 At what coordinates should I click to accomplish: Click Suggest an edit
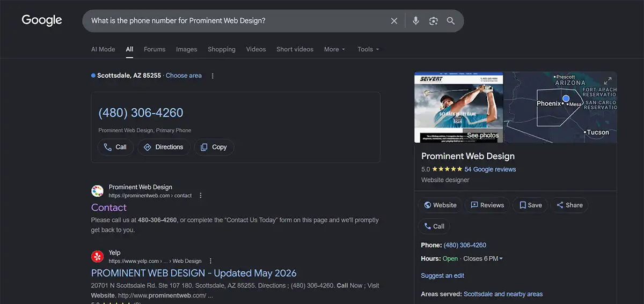click(x=443, y=276)
